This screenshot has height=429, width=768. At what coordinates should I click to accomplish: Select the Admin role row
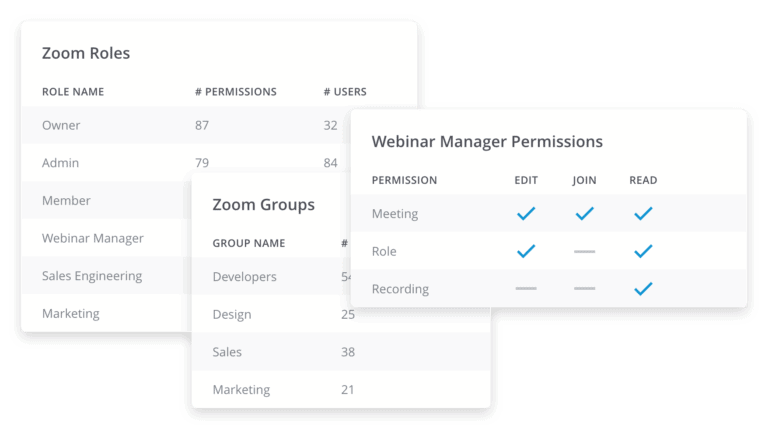tap(186, 163)
